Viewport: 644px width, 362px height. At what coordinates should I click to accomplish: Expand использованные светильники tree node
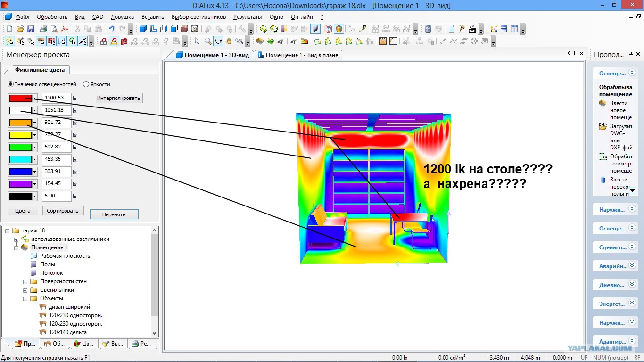click(17, 239)
